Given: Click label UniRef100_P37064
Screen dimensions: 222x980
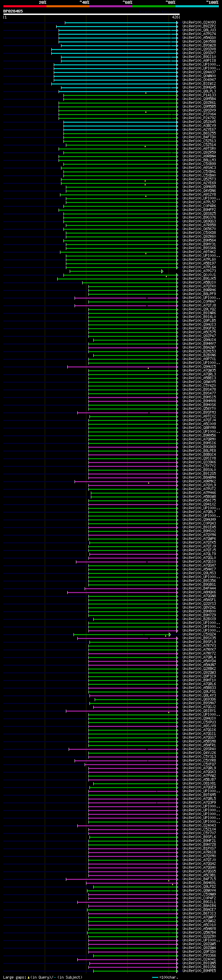Looking at the screenshot, I should click(199, 114).
